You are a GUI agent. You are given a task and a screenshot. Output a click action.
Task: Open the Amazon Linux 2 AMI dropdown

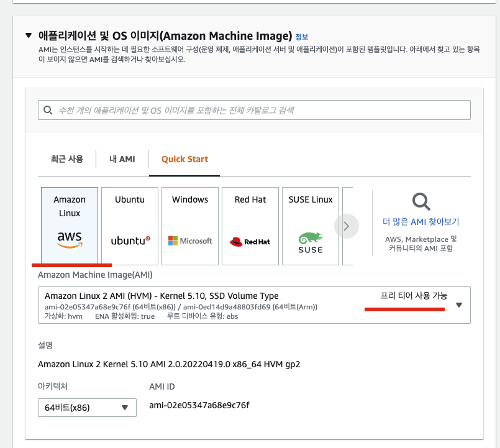(254, 305)
